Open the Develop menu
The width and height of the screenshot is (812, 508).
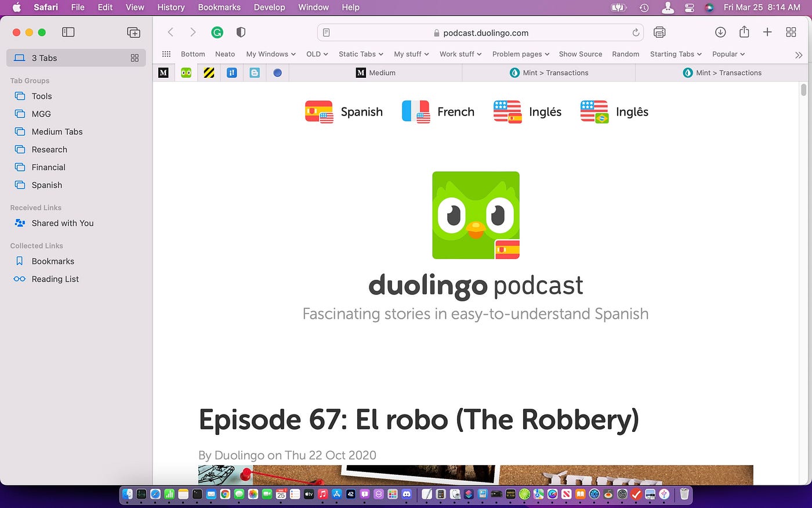[269, 8]
